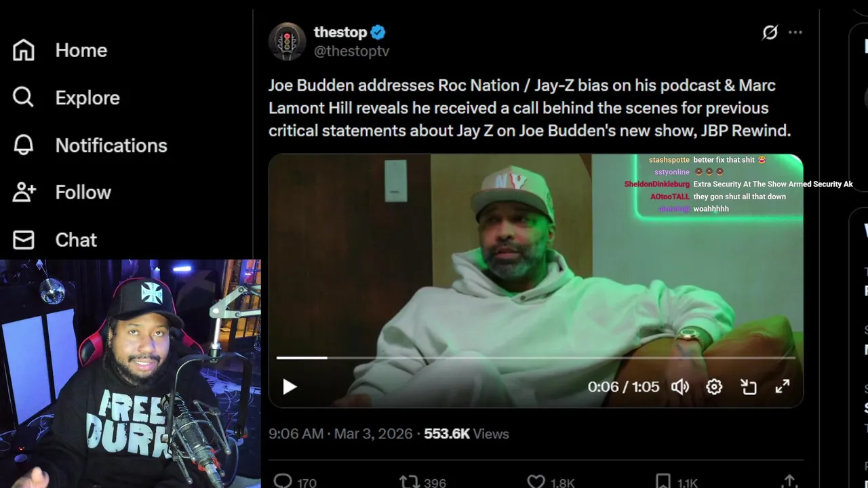The image size is (868, 488).
Task: Open the Home page from sidebar
Action: [x=24, y=50]
